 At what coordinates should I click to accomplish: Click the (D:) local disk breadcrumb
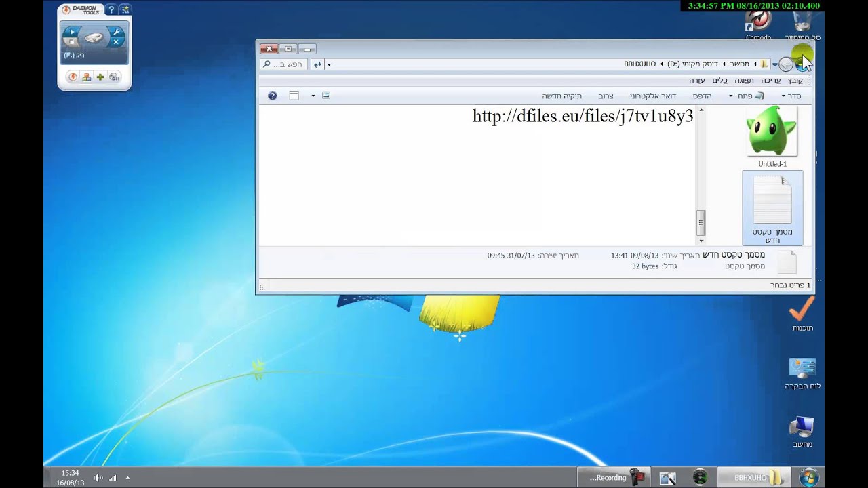(692, 64)
